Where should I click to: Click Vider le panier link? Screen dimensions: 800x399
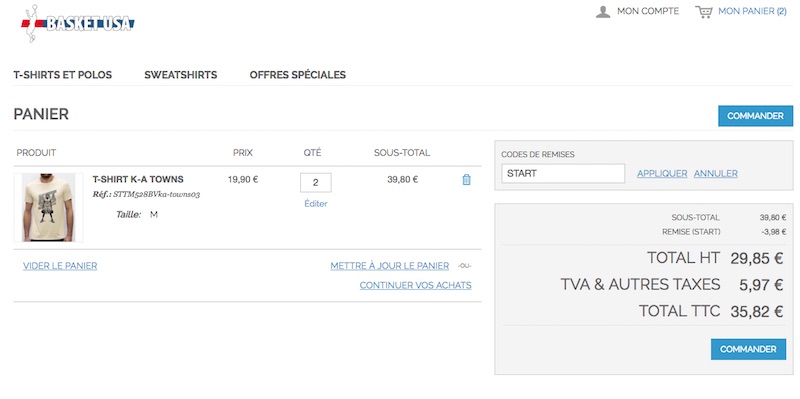pyautogui.click(x=60, y=266)
